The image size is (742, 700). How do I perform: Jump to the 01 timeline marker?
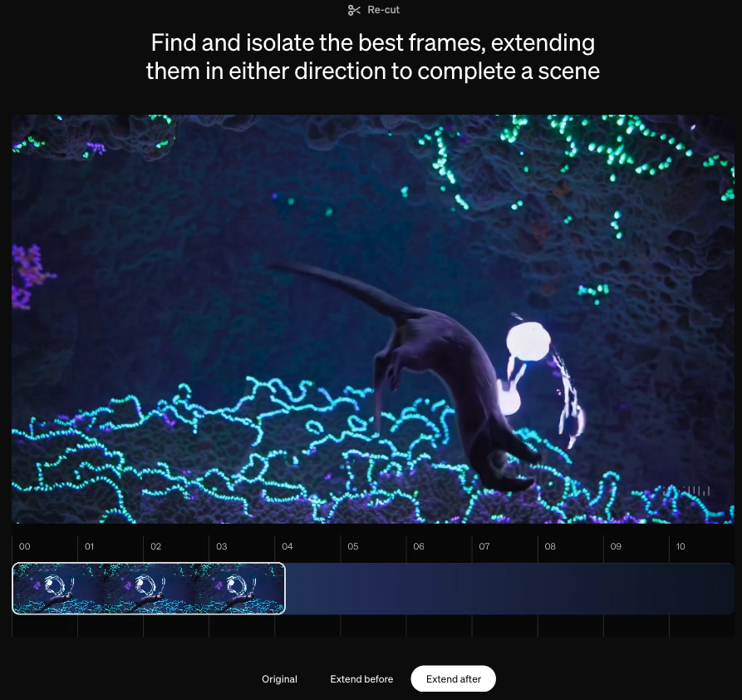[x=89, y=546]
